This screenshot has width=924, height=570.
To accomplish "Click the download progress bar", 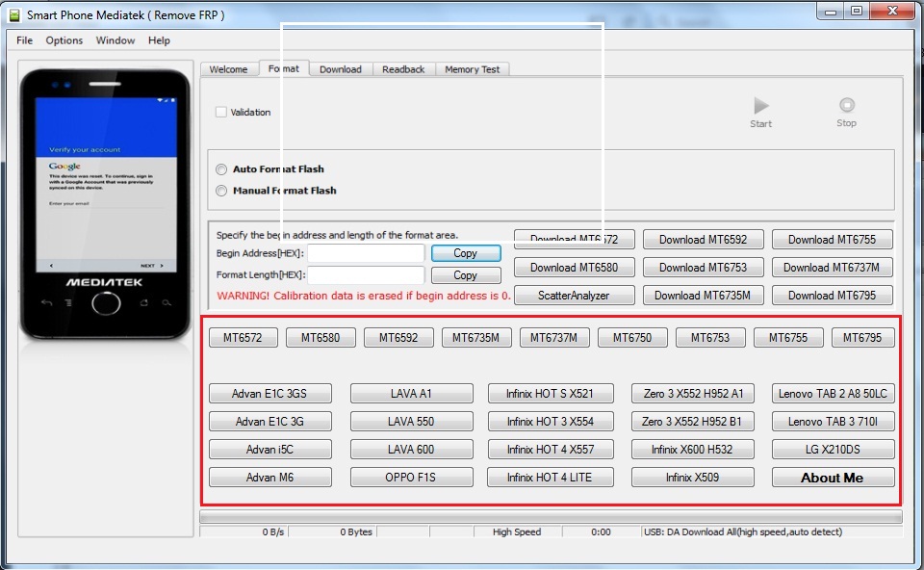I will tap(551, 517).
